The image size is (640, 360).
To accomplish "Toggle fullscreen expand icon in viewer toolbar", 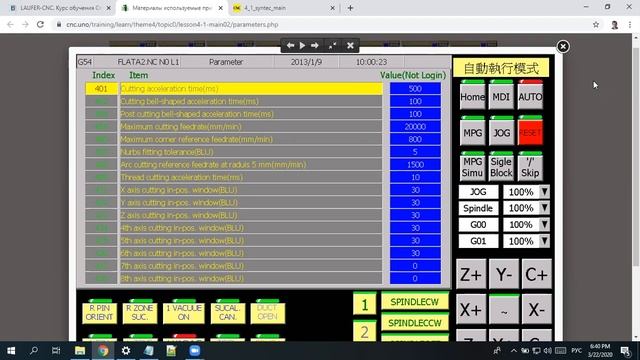I will [333, 45].
